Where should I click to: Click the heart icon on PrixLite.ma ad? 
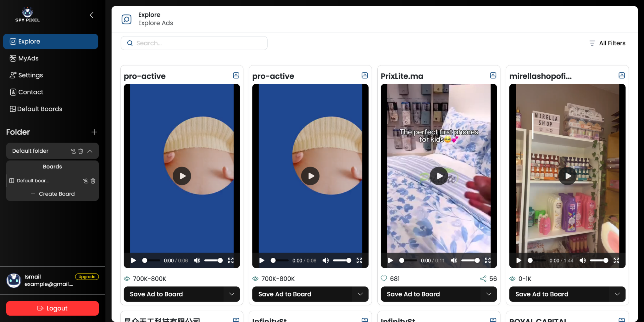click(384, 279)
